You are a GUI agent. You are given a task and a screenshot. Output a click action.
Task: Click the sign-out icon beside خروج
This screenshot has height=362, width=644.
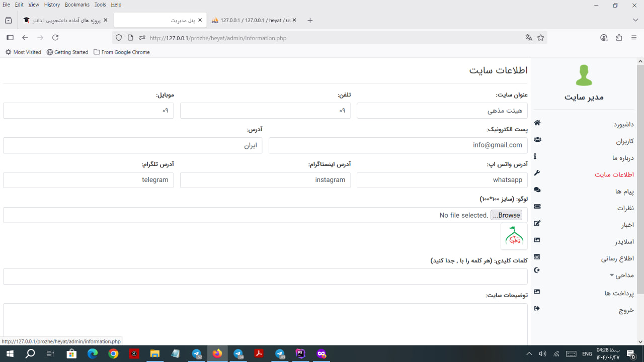coord(537,308)
